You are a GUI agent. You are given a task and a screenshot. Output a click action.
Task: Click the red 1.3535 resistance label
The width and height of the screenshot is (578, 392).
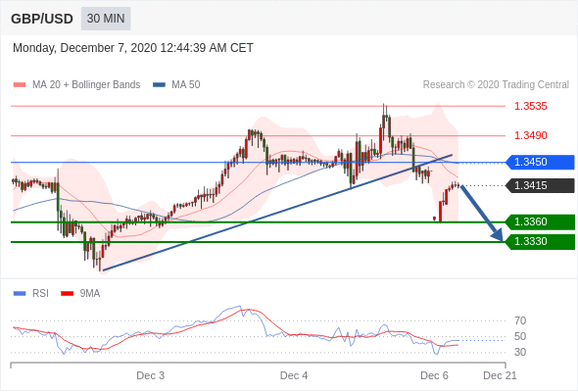coord(530,106)
